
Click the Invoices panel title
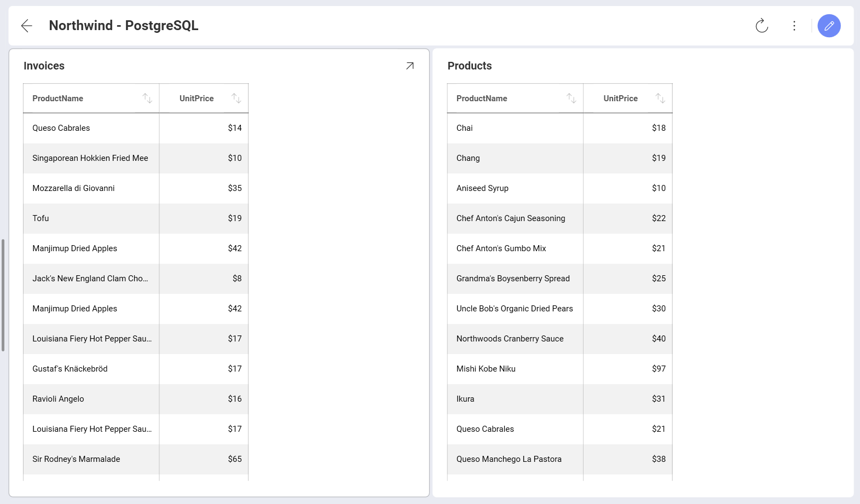click(44, 66)
